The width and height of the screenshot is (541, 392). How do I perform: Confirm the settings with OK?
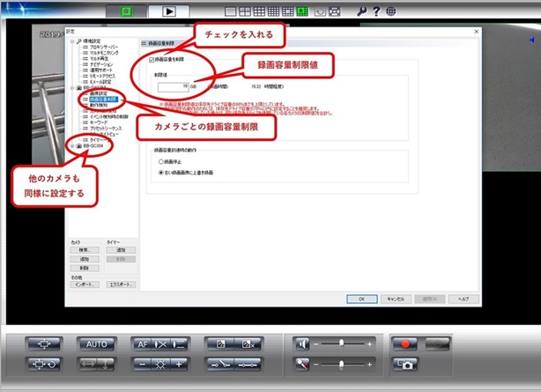click(361, 300)
